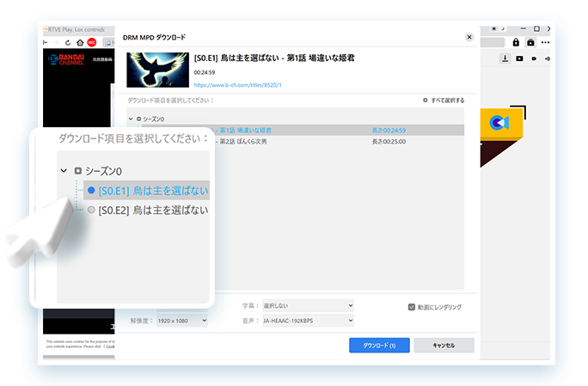Image resolution: width=588 pixels, height=386 pixels.
Task: Click the 00:24:59 duration under the title
Action: pos(205,72)
